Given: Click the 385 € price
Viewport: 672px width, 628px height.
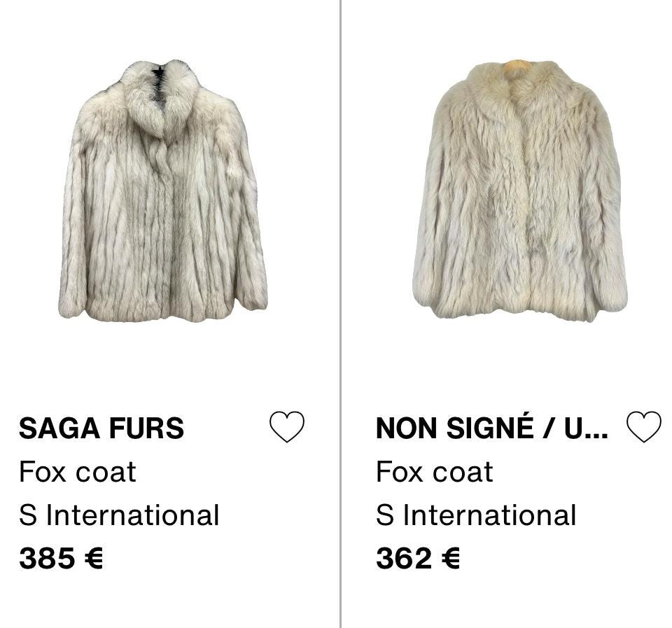Looking at the screenshot, I should 61,559.
